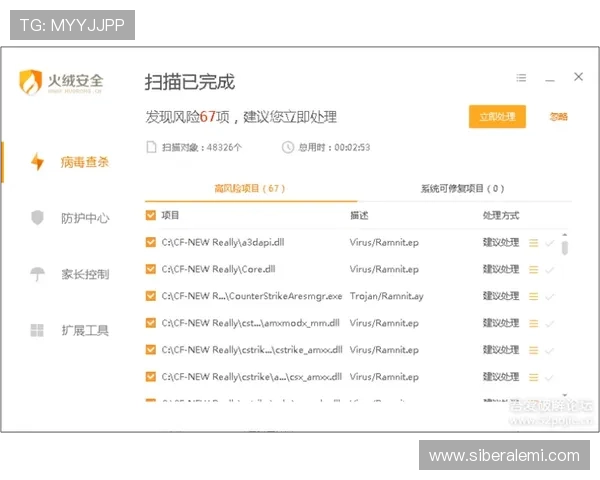Open details menu for amxmodx_mm.dll row
The width and height of the screenshot is (600, 480).
[x=533, y=323]
